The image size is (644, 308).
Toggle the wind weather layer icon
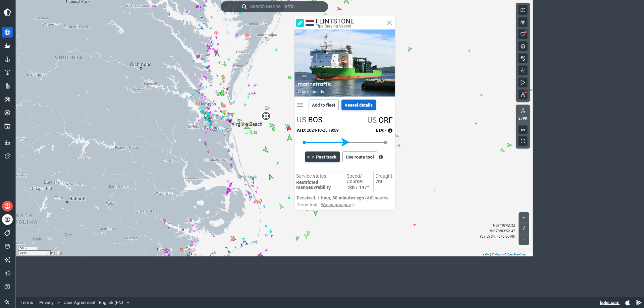(x=523, y=58)
